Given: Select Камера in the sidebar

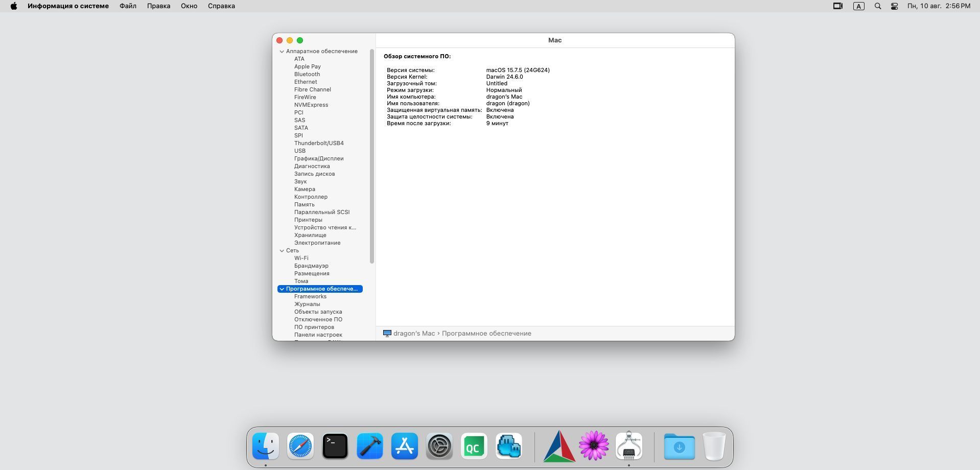Looking at the screenshot, I should (305, 190).
